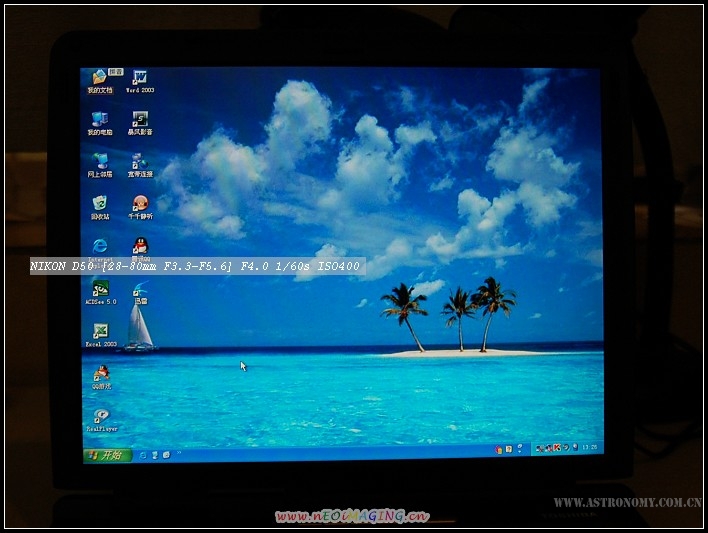Screen dimensions: 708x533
Task: Launch the Xunlei (迅雷) download icon
Action: [x=140, y=289]
